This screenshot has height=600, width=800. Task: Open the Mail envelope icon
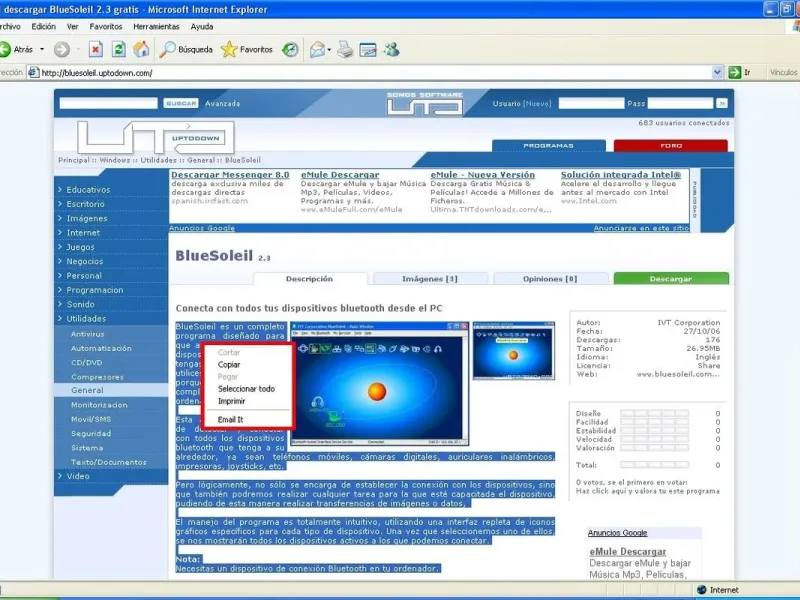(317, 49)
